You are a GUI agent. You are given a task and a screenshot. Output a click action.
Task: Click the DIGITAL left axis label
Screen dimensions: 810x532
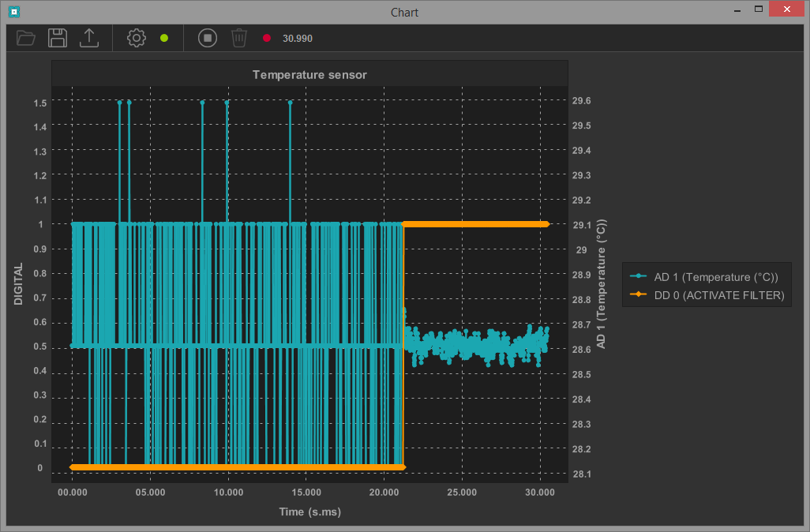tap(18, 284)
